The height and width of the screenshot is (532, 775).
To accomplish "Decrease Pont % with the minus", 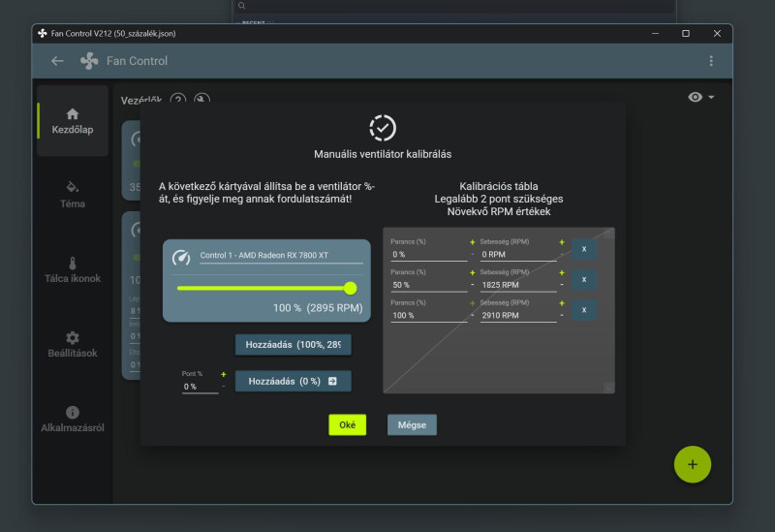I will pos(224,386).
